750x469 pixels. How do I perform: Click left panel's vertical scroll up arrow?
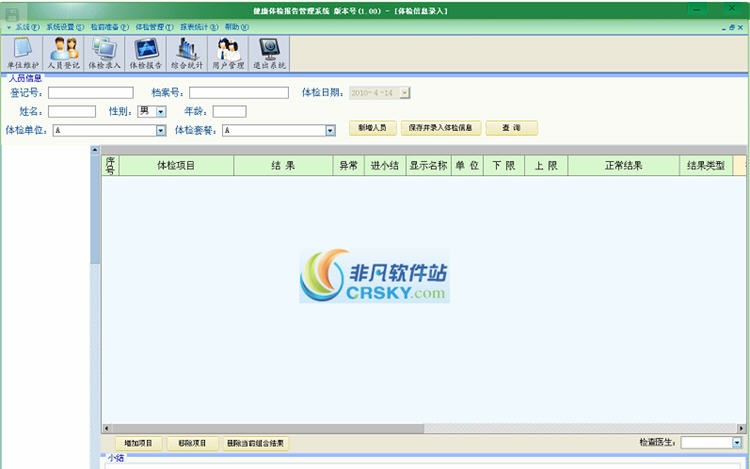(95, 150)
